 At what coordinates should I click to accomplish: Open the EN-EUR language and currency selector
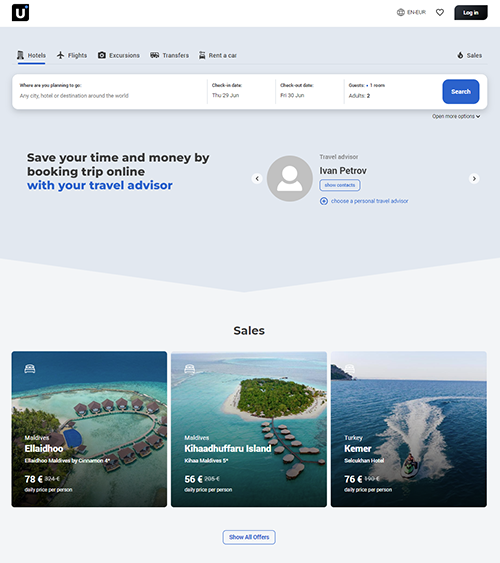click(x=411, y=13)
